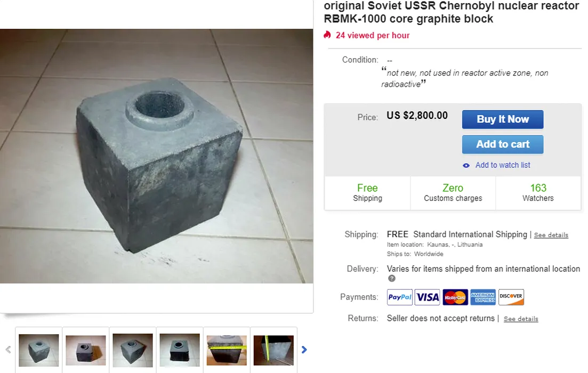Buy the graphite block with Buy It Now

click(x=503, y=119)
